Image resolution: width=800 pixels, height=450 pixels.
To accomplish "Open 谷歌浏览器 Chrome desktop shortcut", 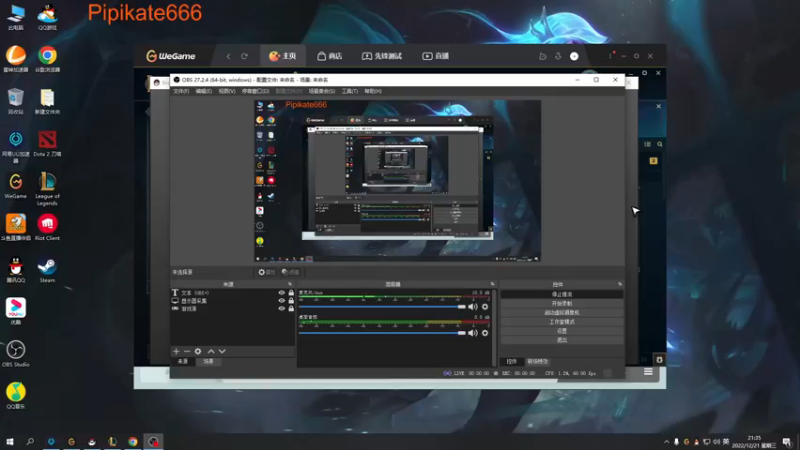I will (x=47, y=59).
